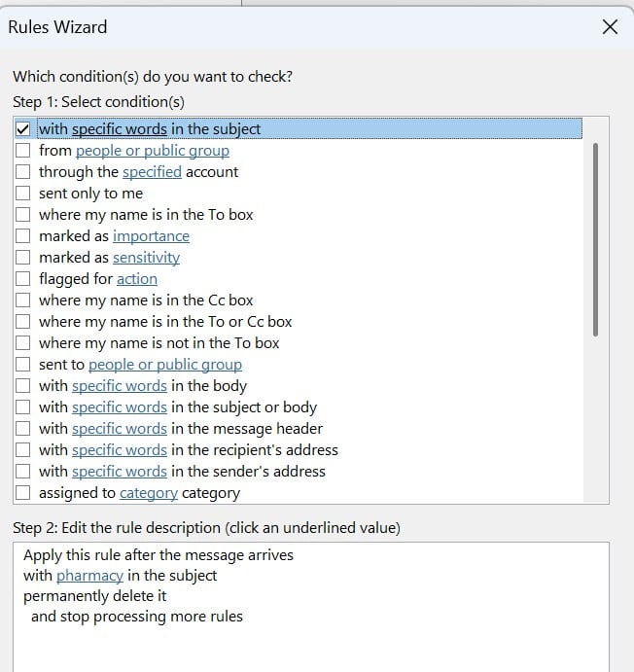Check 'where my name is in the Cc box'

pyautogui.click(x=23, y=301)
